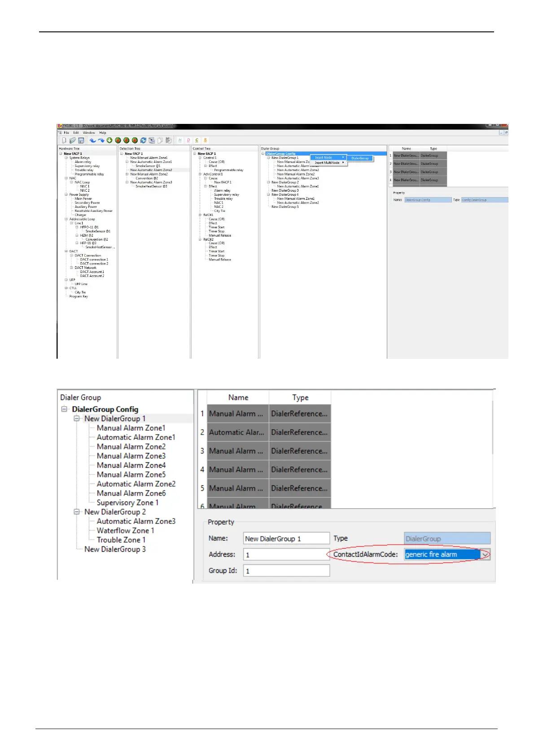The width and height of the screenshot is (534, 756).
Task: Click the Paste clipboard toolbar icon
Action: pos(169,141)
